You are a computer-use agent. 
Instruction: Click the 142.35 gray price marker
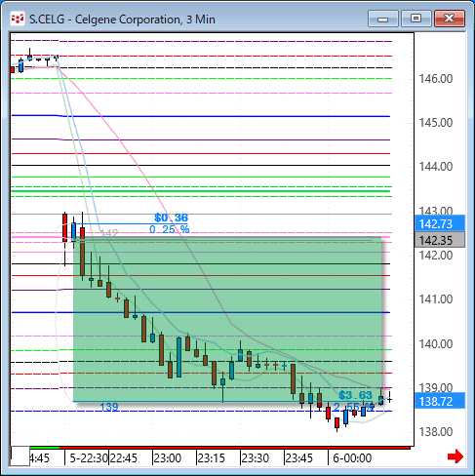[x=440, y=240]
